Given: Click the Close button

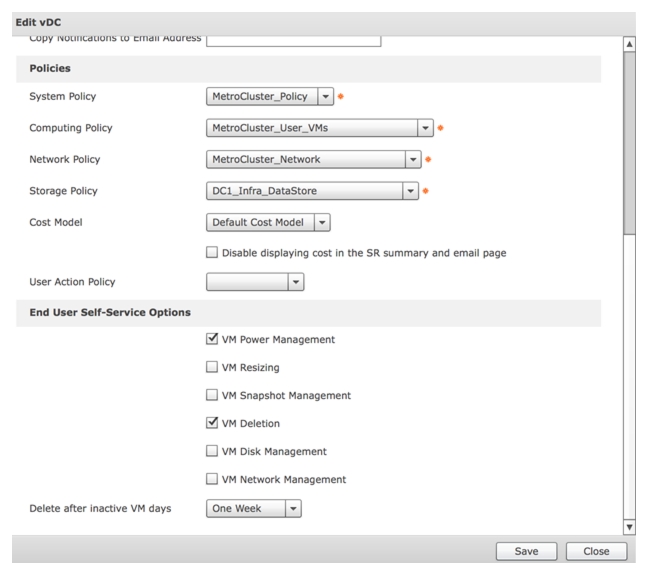Looking at the screenshot, I should click(596, 551).
